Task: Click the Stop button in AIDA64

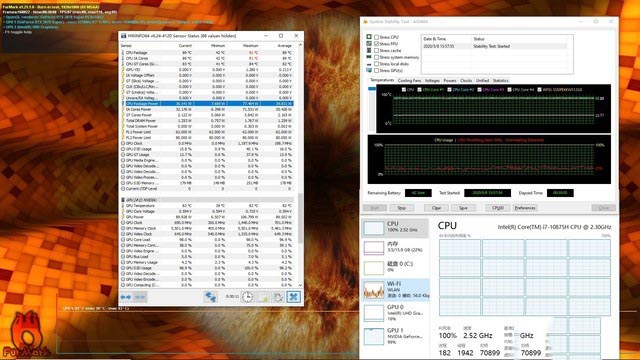Action: pyautogui.click(x=402, y=208)
